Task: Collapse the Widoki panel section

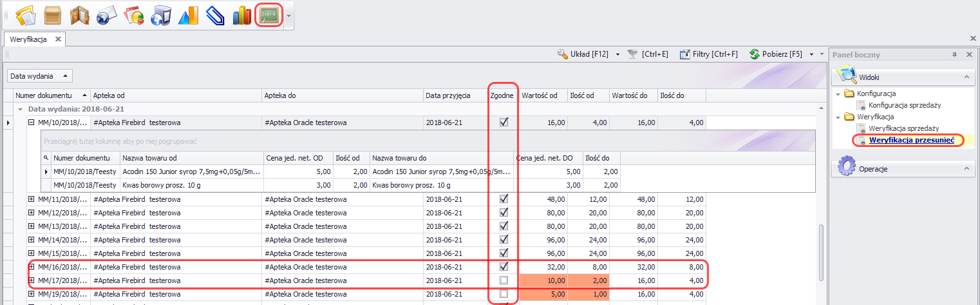Action: (x=966, y=77)
